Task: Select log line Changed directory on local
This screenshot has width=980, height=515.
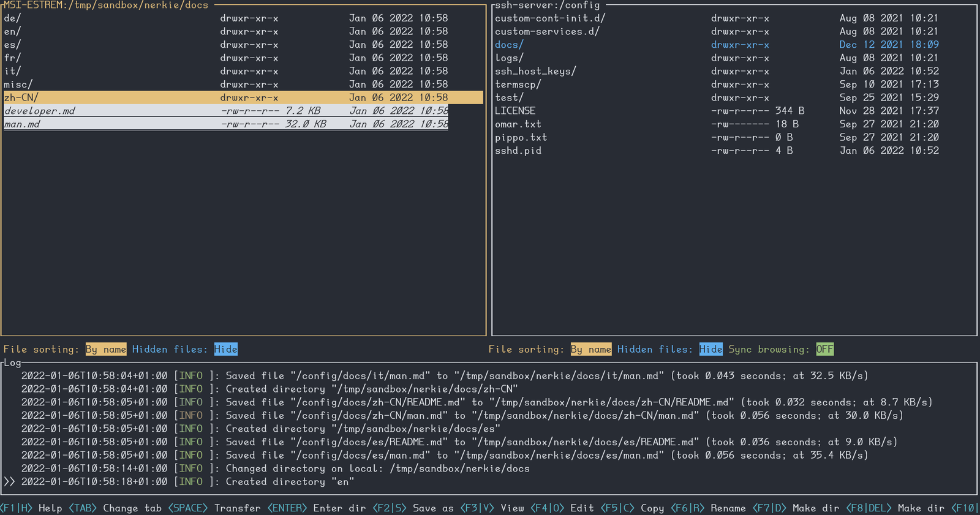Action: coord(276,468)
